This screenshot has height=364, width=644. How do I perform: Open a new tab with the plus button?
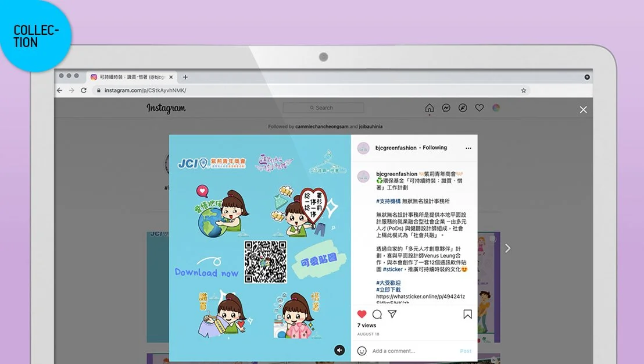pyautogui.click(x=185, y=77)
